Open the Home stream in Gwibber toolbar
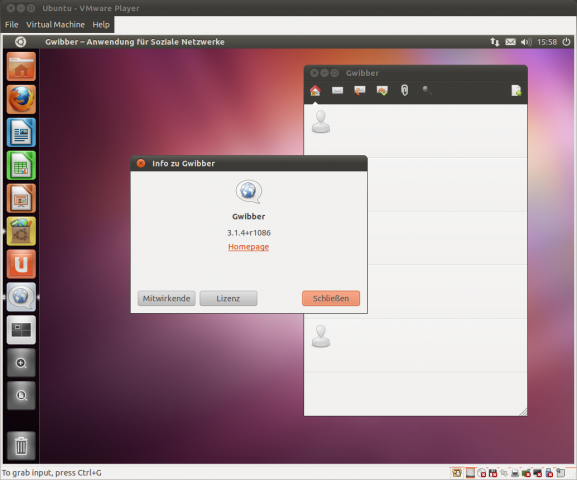 click(315, 90)
